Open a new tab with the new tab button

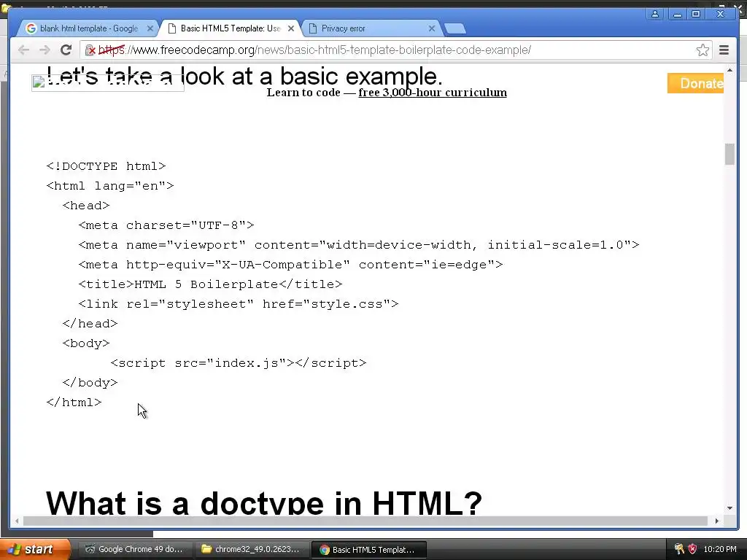pyautogui.click(x=455, y=29)
